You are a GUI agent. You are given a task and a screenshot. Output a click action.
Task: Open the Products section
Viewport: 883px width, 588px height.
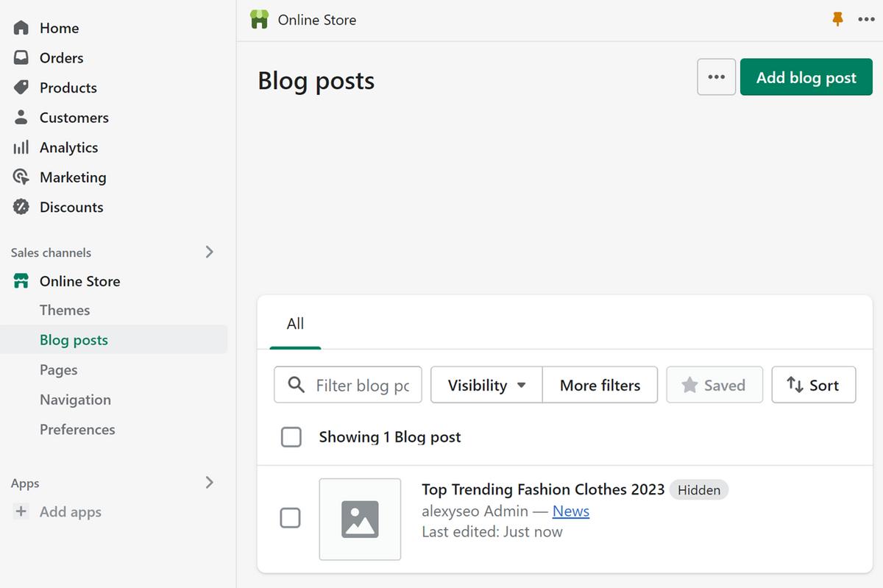pyautogui.click(x=21, y=88)
